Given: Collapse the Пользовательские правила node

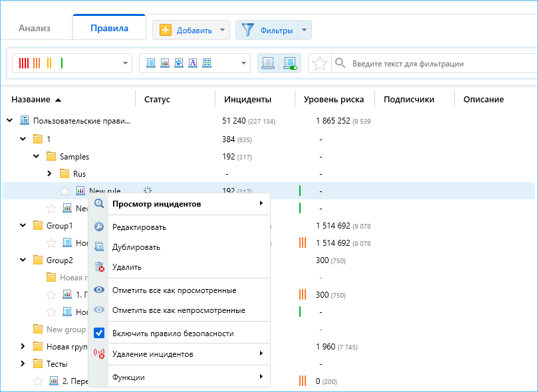Looking at the screenshot, I should 9,120.
